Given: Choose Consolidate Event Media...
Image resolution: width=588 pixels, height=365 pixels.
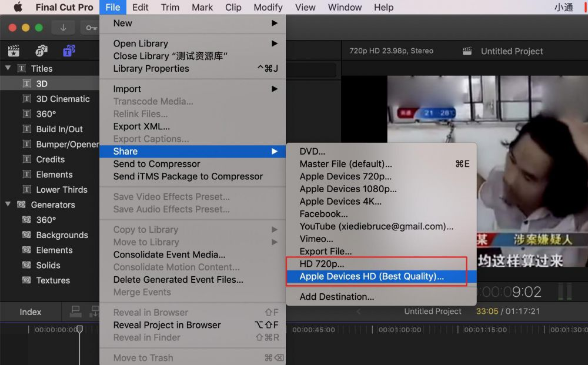Looking at the screenshot, I should (192, 255).
